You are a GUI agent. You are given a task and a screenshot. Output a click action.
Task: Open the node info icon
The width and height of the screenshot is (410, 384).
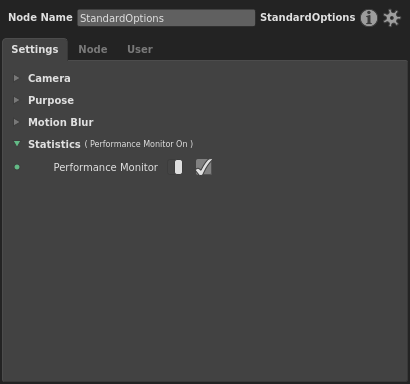(369, 18)
